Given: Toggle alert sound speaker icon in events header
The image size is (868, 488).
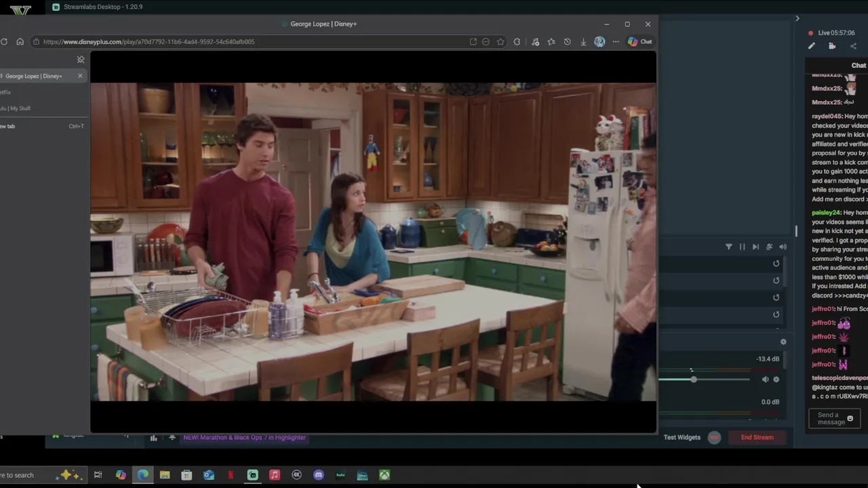Looking at the screenshot, I should [x=783, y=247].
